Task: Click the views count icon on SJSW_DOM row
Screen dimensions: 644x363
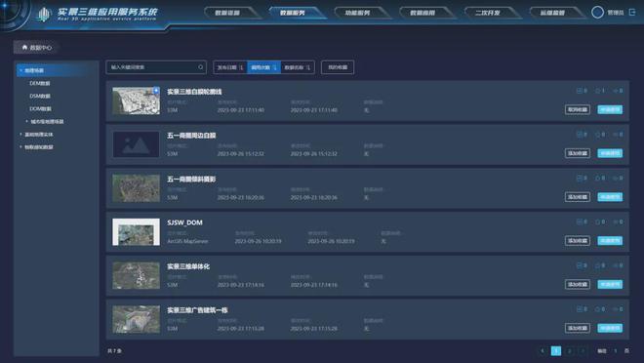Action: (x=616, y=222)
